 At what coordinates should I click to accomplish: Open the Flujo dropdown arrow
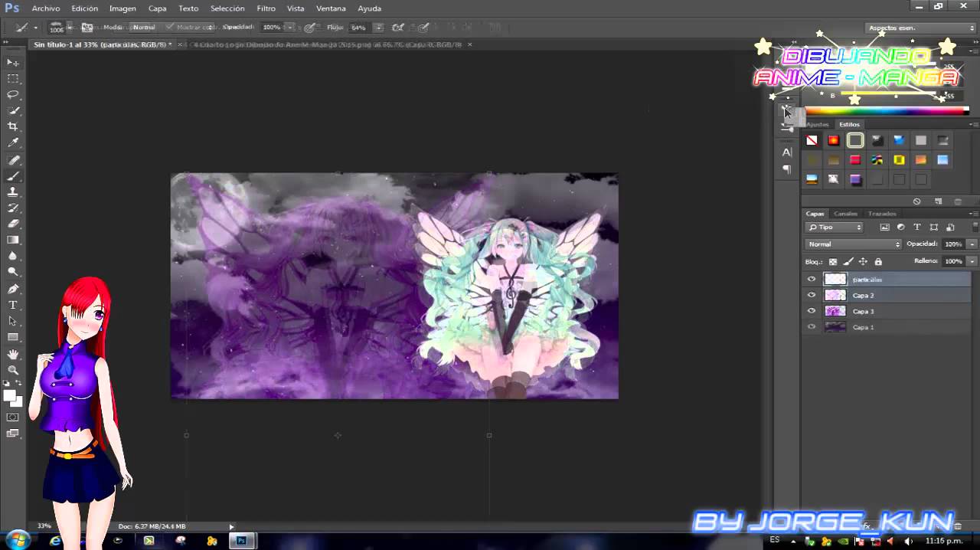click(378, 28)
